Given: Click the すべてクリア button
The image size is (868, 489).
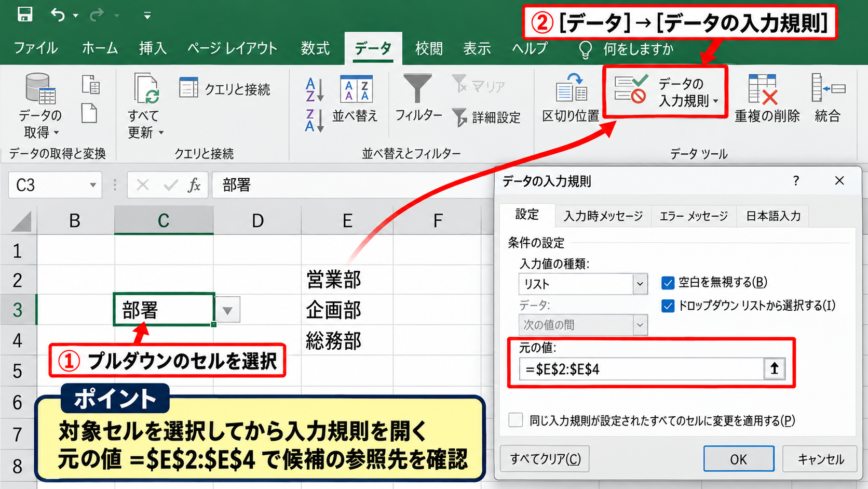Looking at the screenshot, I should coord(545,459).
